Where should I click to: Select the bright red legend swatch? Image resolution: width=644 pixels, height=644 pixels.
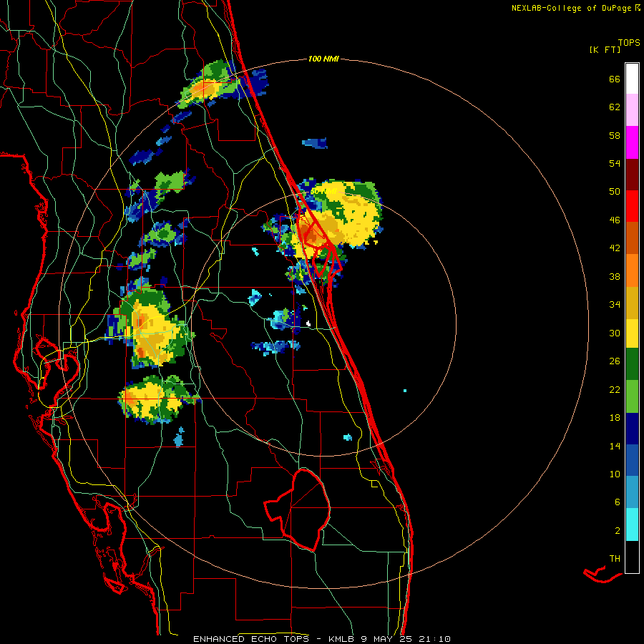632,206
